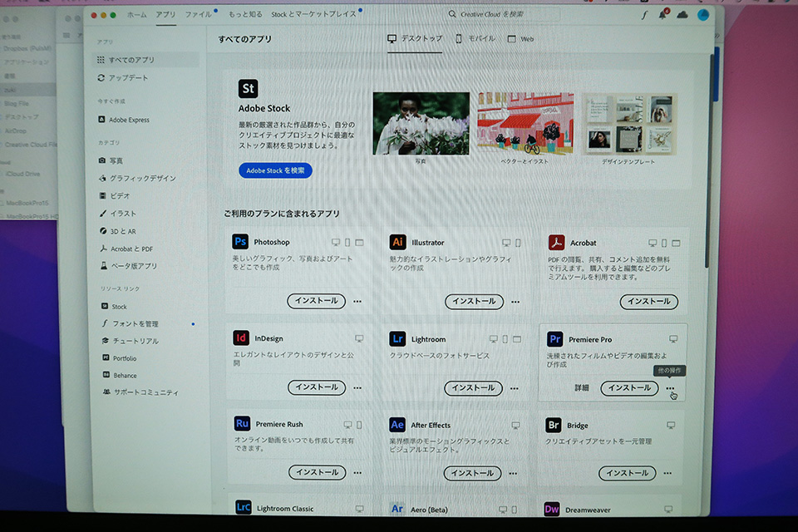Open more options for After Effects
This screenshot has height=532, width=798.
click(513, 474)
